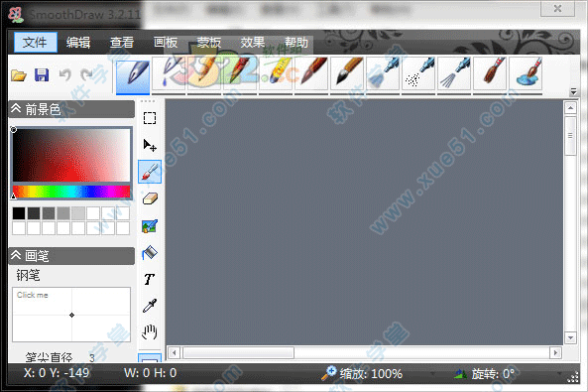Select the dripping ink pen preset

pyautogui.click(x=169, y=74)
